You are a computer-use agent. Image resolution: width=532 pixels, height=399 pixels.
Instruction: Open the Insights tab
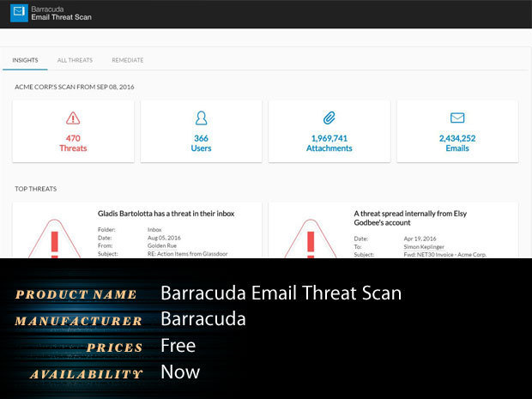[25, 60]
